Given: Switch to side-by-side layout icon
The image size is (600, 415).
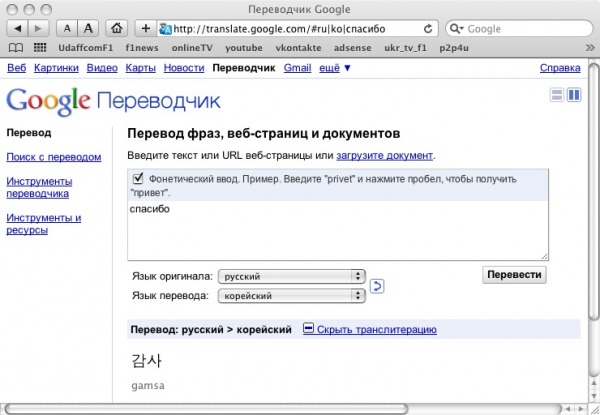Looking at the screenshot, I should tap(574, 94).
